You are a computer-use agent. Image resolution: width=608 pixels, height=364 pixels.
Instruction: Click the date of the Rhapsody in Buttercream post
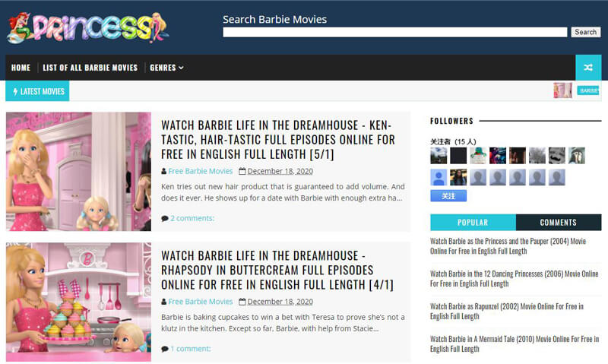(x=280, y=302)
